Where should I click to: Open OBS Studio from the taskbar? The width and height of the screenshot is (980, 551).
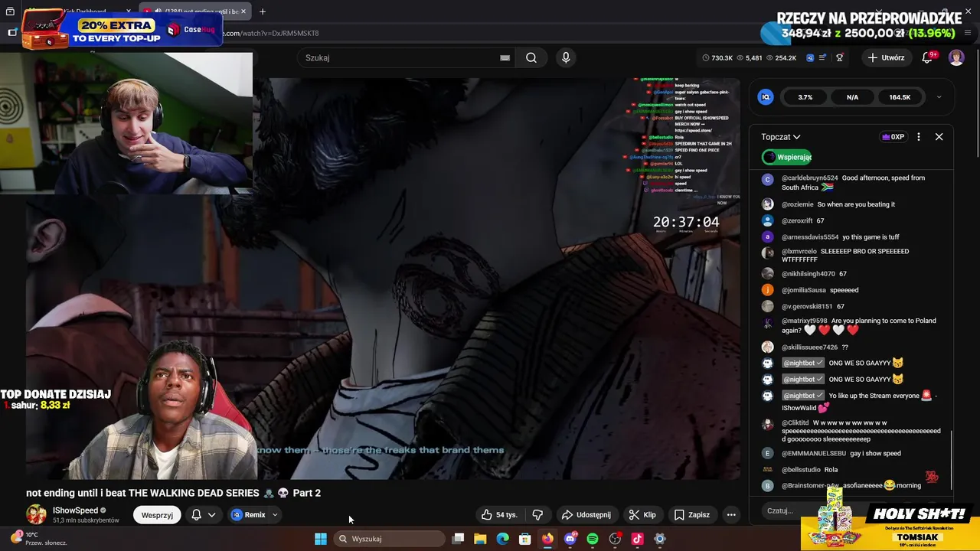[x=615, y=539]
